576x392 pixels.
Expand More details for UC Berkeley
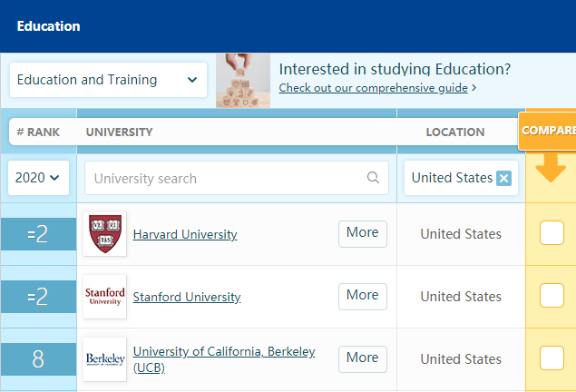pyautogui.click(x=362, y=358)
